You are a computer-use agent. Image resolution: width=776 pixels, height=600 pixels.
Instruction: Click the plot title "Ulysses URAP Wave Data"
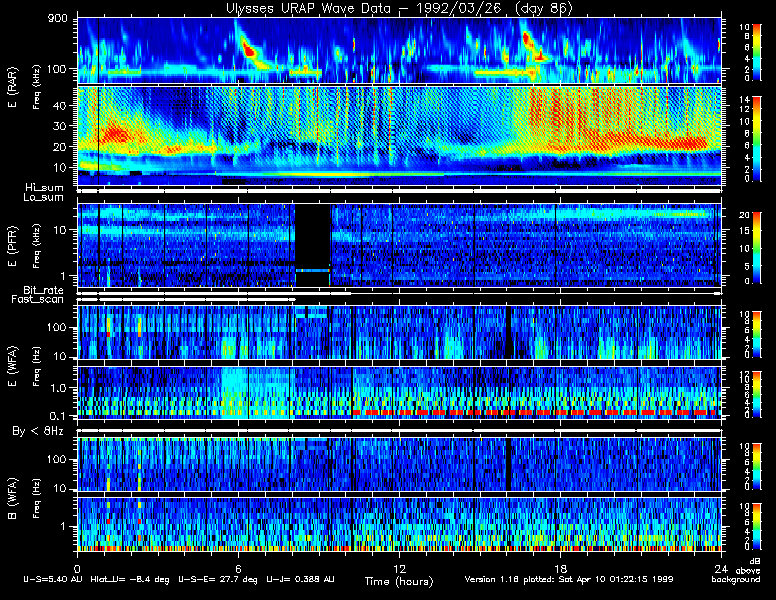310,8
